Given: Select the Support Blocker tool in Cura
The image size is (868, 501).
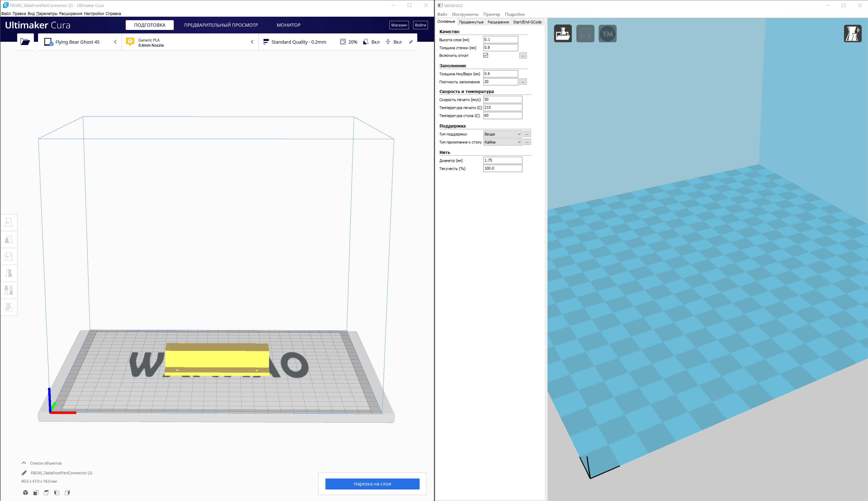Looking at the screenshot, I should tap(9, 307).
